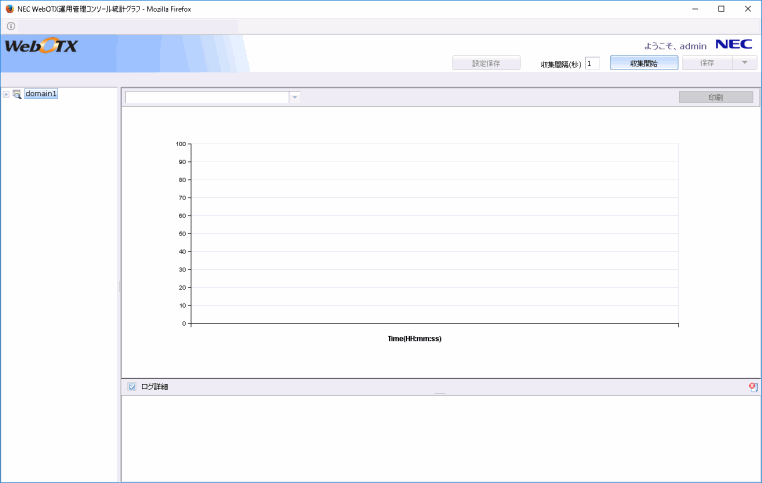Image resolution: width=762 pixels, height=483 pixels.
Task: Click the NEC logo
Action: click(x=733, y=44)
